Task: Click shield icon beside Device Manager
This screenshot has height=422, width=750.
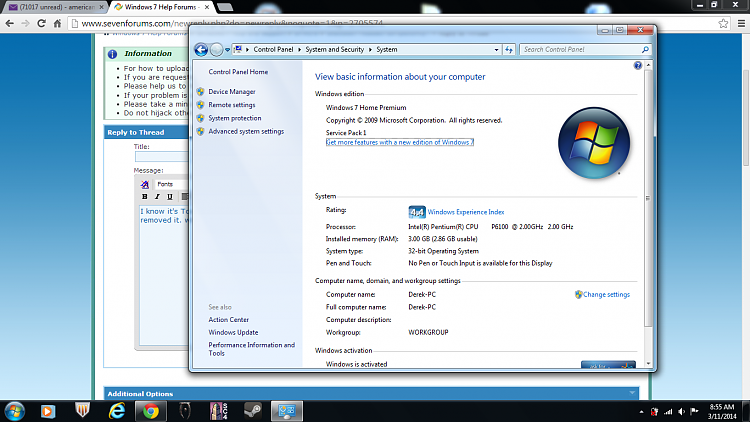Action: pos(200,91)
